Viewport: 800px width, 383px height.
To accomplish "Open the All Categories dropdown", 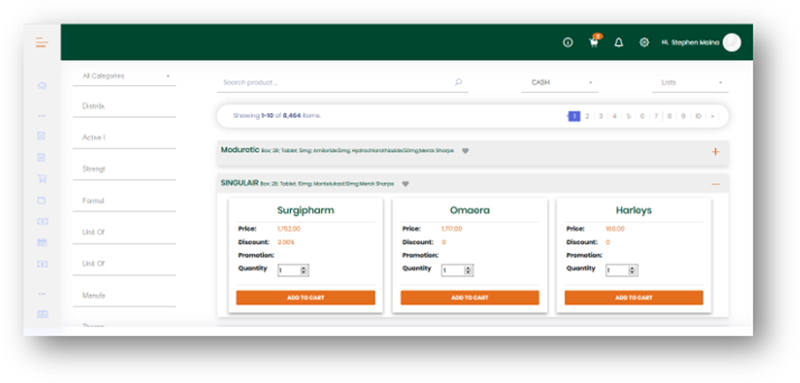I will [124, 76].
